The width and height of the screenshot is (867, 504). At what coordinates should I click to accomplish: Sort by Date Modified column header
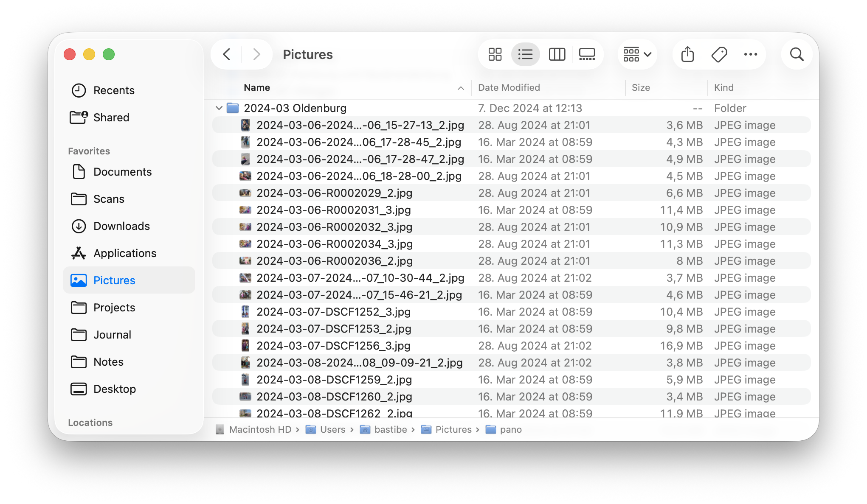pos(509,87)
